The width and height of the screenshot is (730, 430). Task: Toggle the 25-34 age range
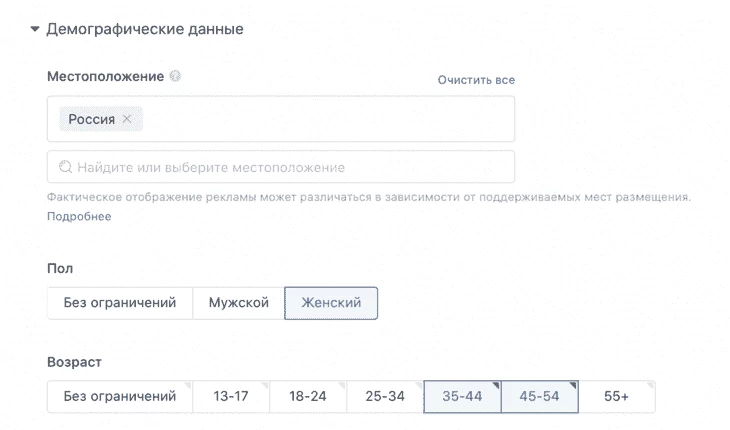(x=385, y=396)
